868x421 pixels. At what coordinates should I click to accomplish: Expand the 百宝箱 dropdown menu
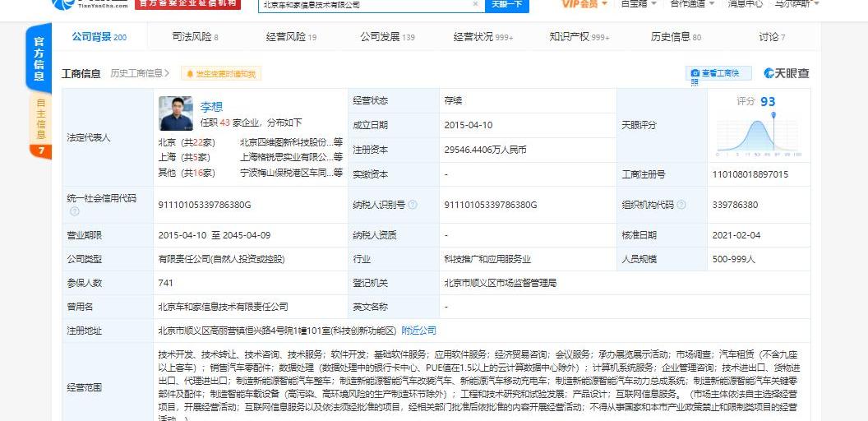pyautogui.click(x=639, y=4)
